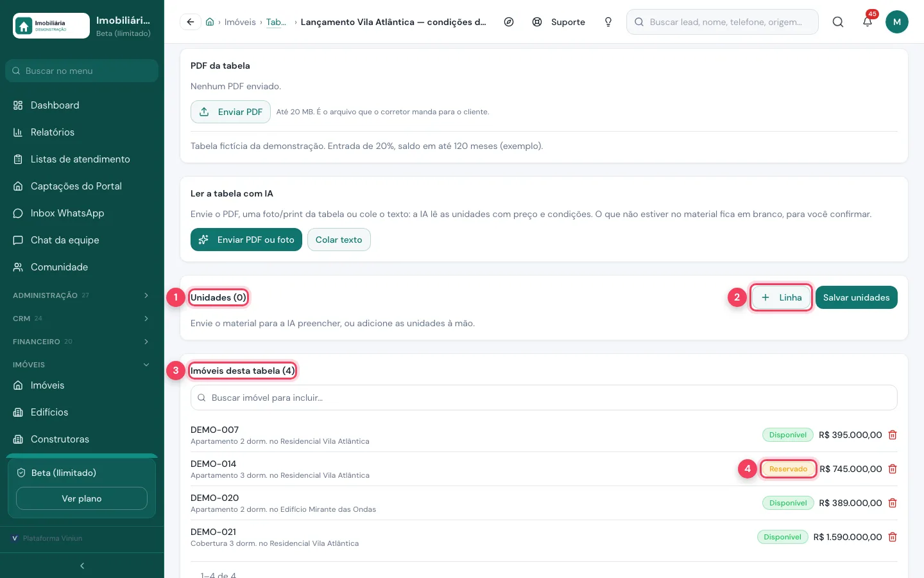Click the Tab... breadcrumb link
Image resolution: width=924 pixels, height=578 pixels.
pos(277,22)
